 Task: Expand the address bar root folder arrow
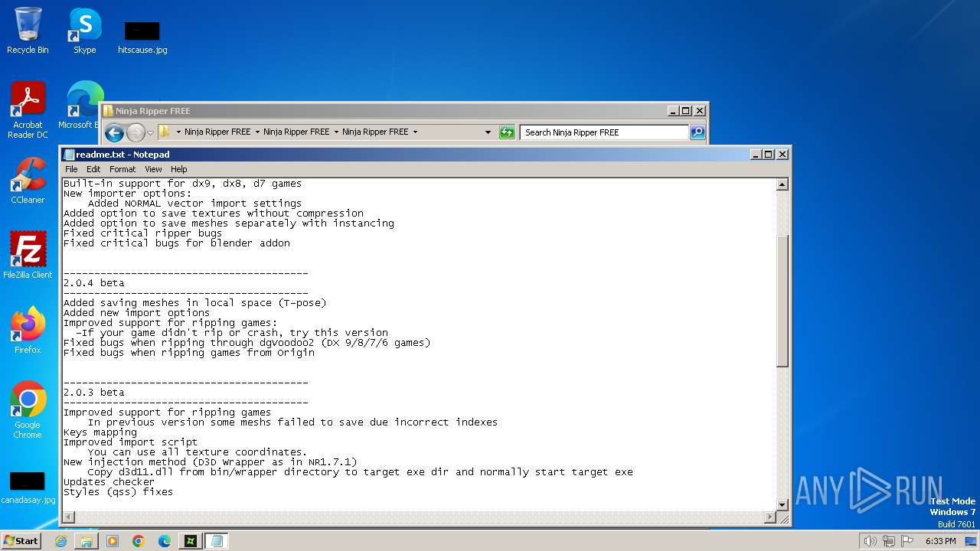point(178,132)
